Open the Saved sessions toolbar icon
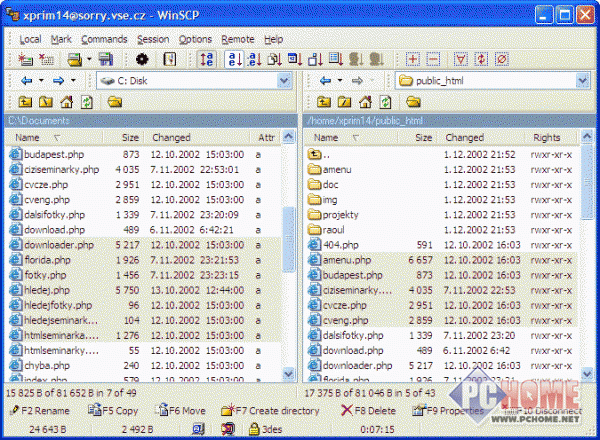The height and width of the screenshot is (440, 600). pos(75,59)
